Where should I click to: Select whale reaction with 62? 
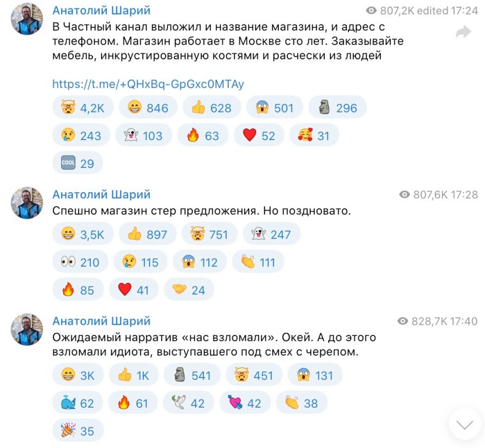pos(78,403)
